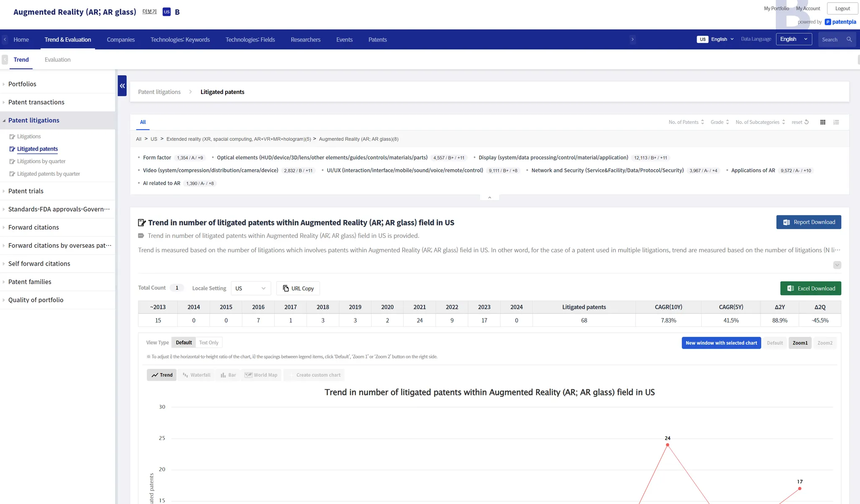The image size is (860, 504).
Task: Click the Excel Download button
Action: (x=810, y=288)
